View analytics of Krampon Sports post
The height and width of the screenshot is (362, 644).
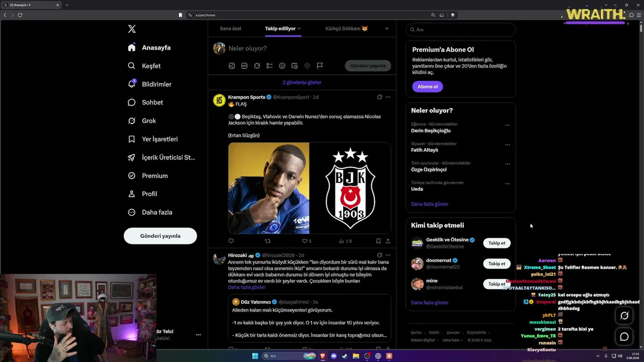(x=345, y=241)
